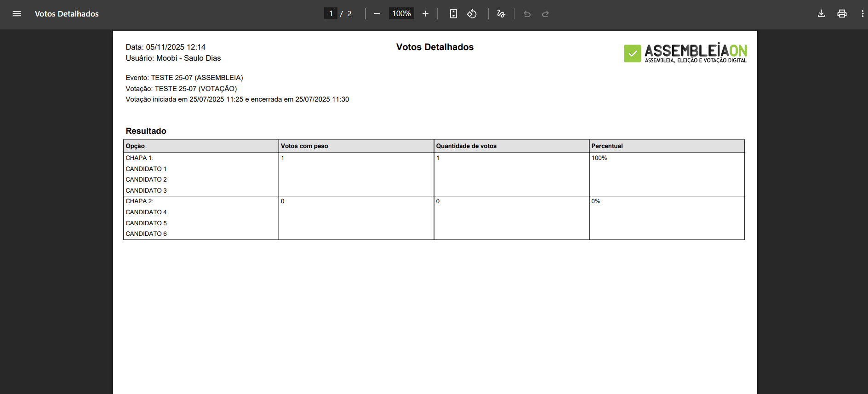868x394 pixels.
Task: Click the Quantidade de votos column header
Action: (466, 146)
